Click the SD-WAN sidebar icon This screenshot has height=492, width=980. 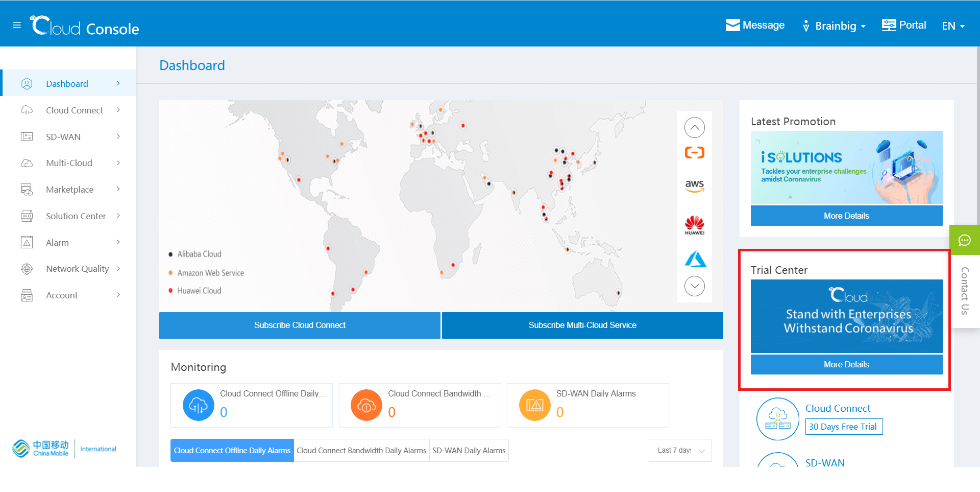[27, 136]
